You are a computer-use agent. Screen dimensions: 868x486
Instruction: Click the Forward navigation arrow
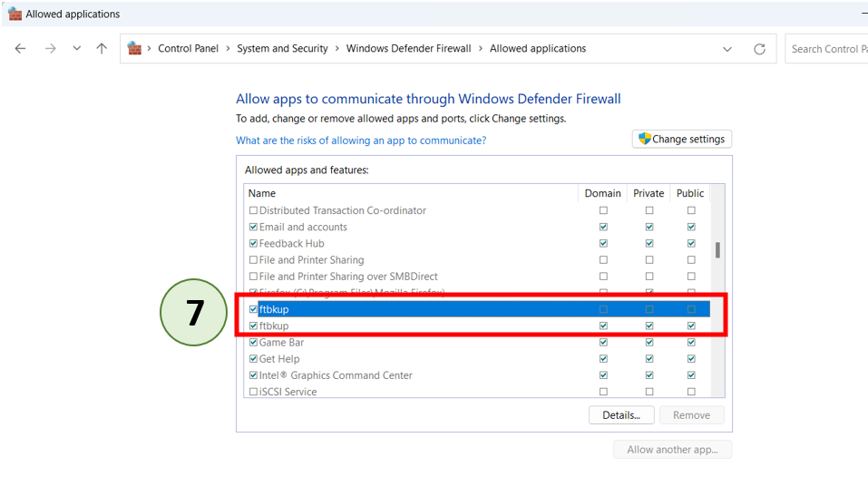click(50, 49)
